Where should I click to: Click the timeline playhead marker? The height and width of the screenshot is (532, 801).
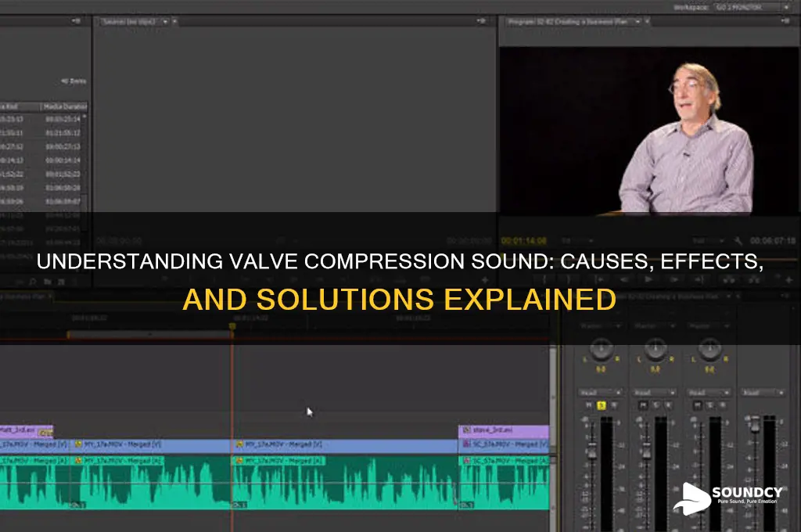[x=232, y=326]
